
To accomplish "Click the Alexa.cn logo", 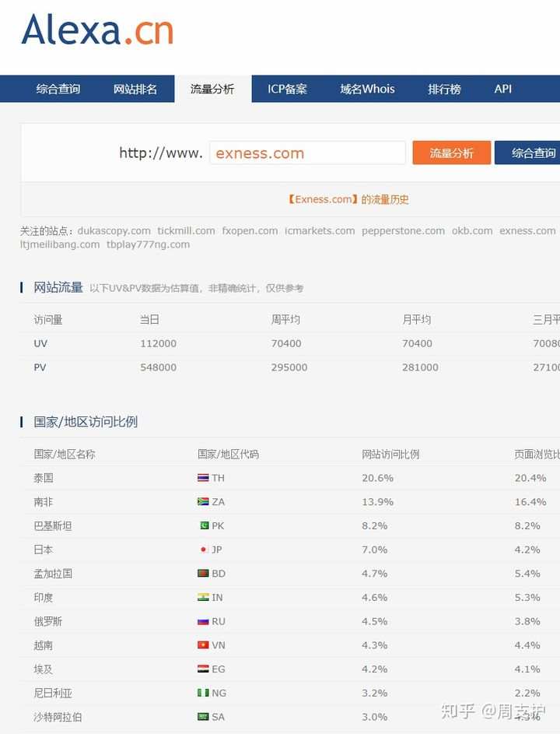I will (97, 30).
